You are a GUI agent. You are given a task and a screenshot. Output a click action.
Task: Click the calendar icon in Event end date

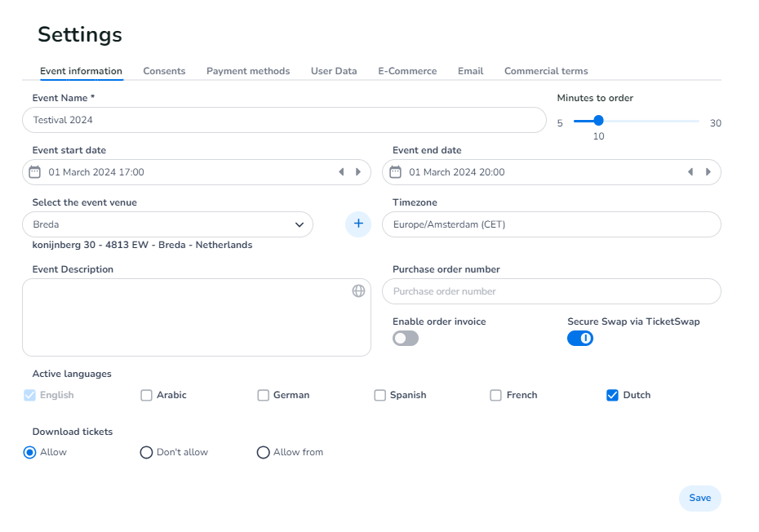tap(395, 172)
